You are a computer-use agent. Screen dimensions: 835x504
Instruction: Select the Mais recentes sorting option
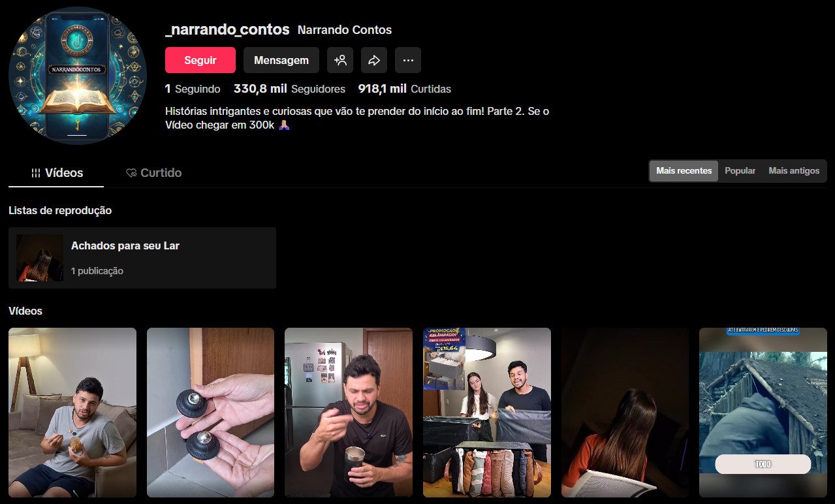tap(683, 170)
